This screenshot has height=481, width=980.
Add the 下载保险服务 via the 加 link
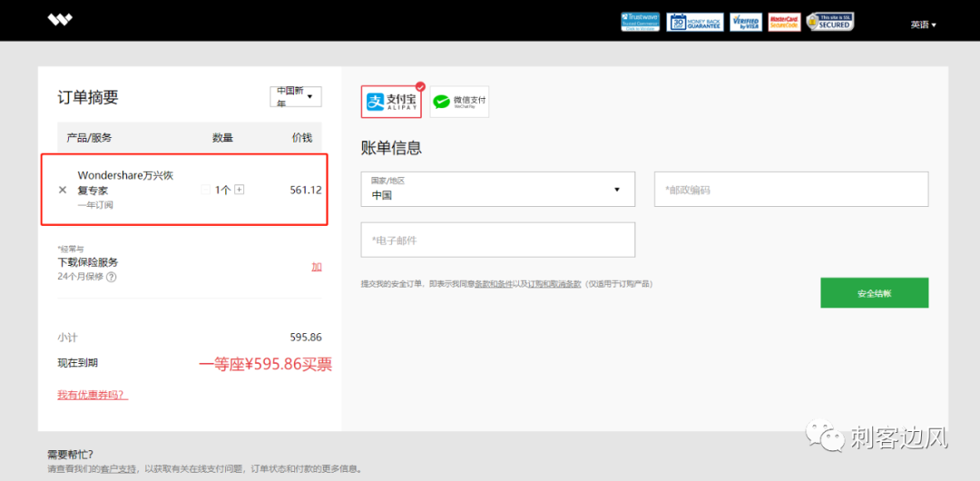pos(317,267)
